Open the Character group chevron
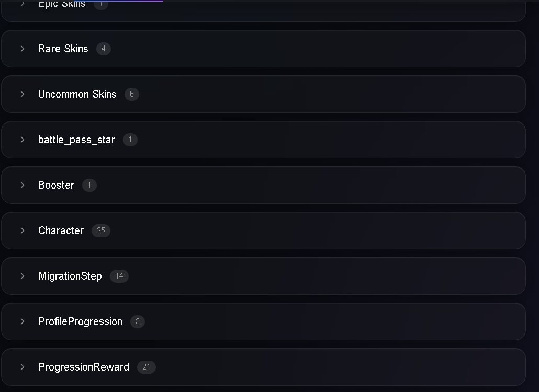 23,230
